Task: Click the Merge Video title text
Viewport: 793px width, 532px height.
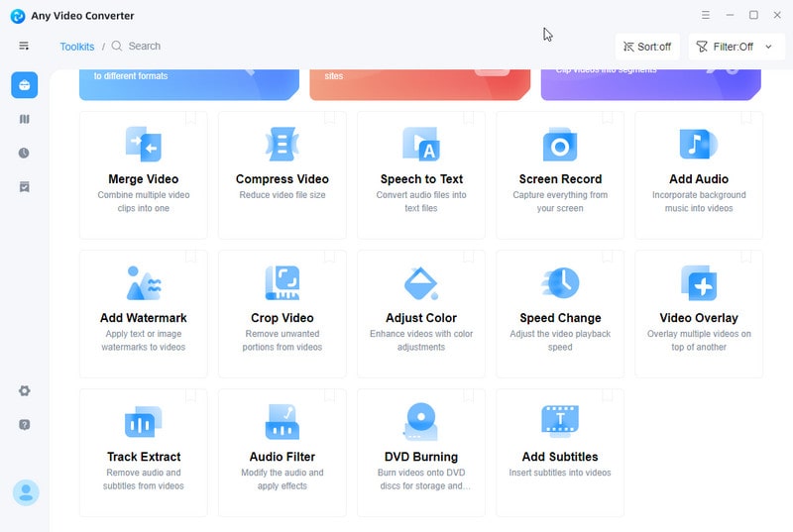Action: click(x=143, y=179)
